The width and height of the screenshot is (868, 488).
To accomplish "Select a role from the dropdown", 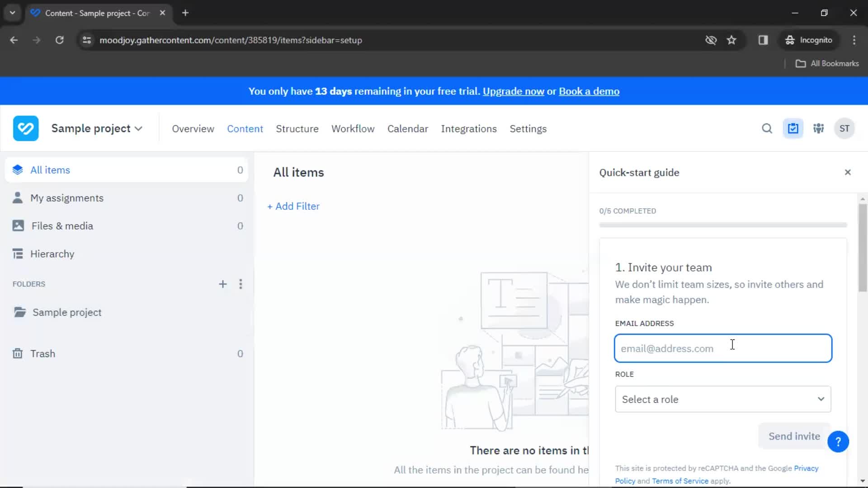I will (723, 399).
